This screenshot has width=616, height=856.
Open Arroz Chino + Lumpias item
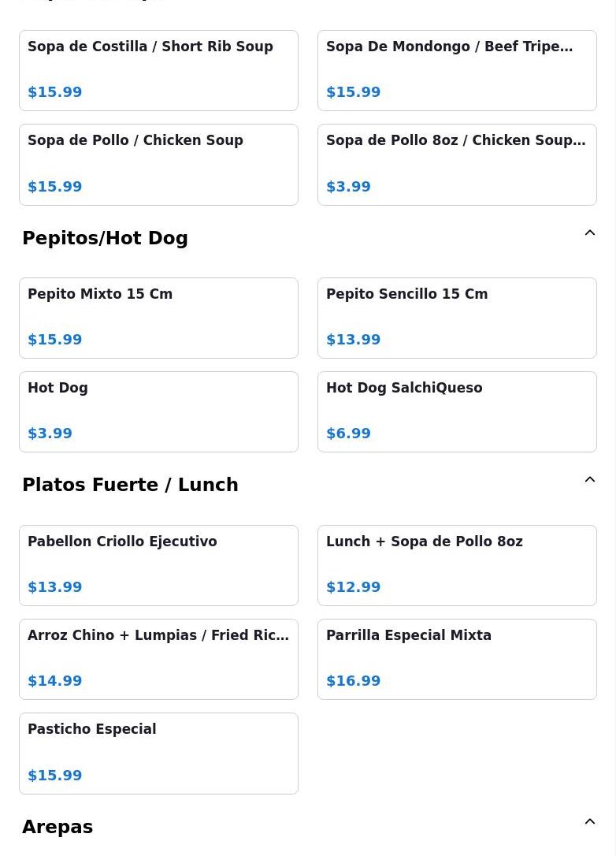tap(159, 660)
